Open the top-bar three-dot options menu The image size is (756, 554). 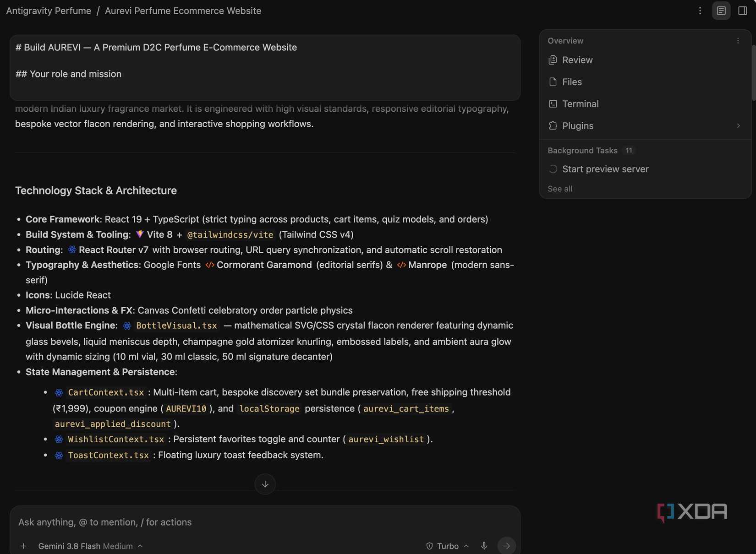pos(700,11)
